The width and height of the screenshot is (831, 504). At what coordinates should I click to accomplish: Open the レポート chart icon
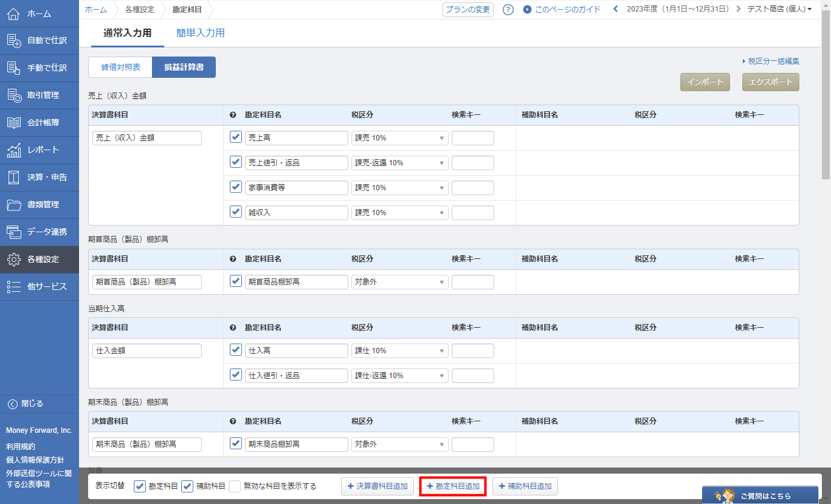click(14, 150)
